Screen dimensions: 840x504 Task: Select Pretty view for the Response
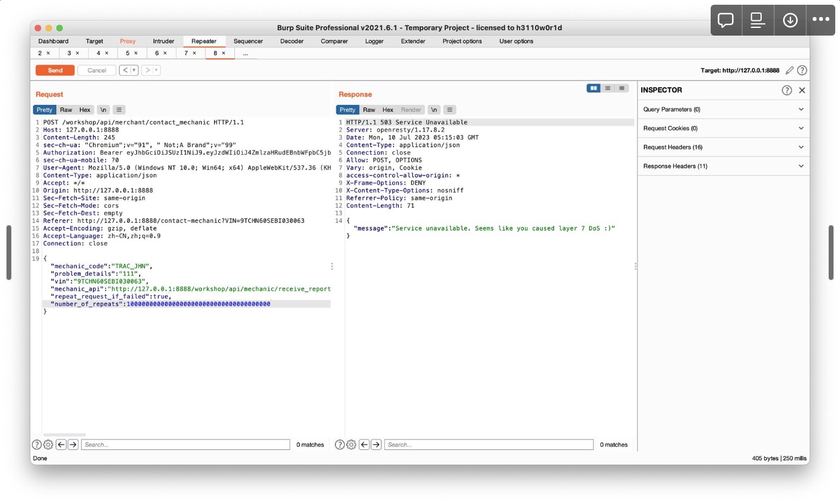coord(348,110)
